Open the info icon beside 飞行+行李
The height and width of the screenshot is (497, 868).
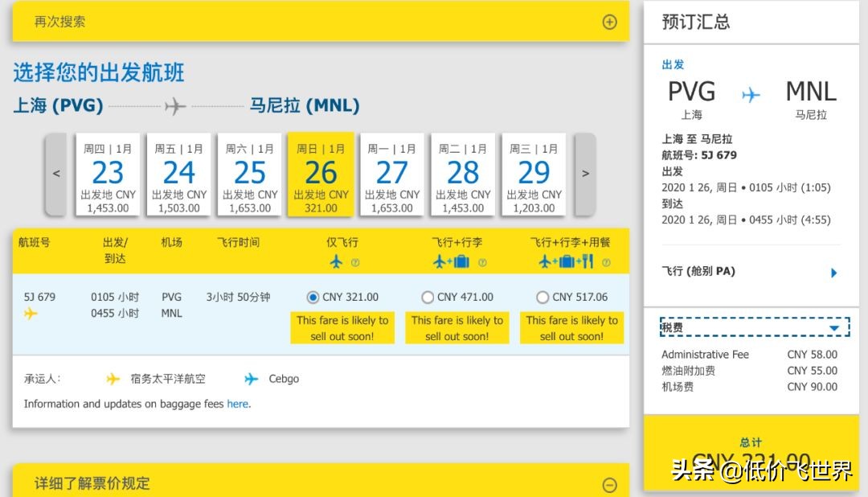[x=483, y=261]
